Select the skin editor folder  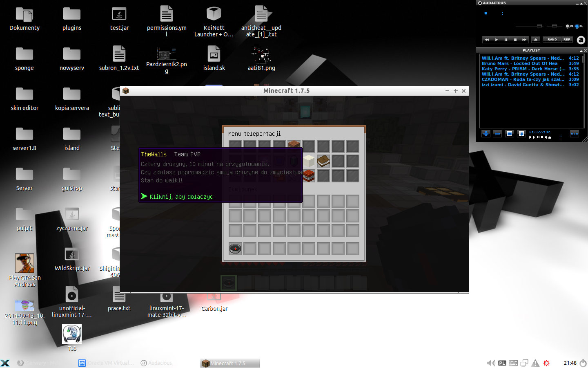24,99
